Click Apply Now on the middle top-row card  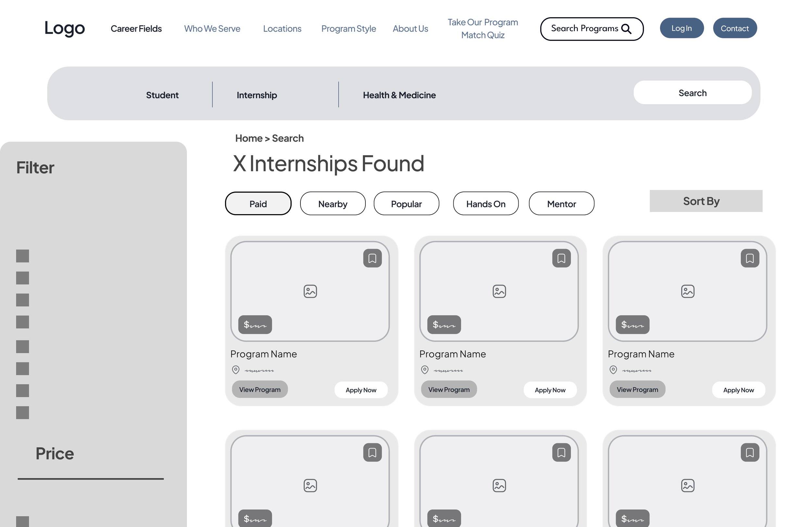[x=550, y=390]
